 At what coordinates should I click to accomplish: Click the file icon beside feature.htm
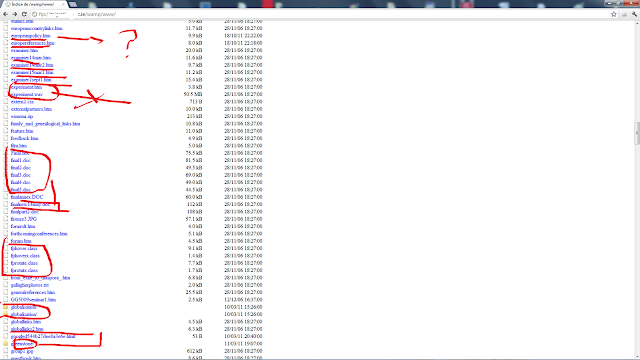[6, 131]
